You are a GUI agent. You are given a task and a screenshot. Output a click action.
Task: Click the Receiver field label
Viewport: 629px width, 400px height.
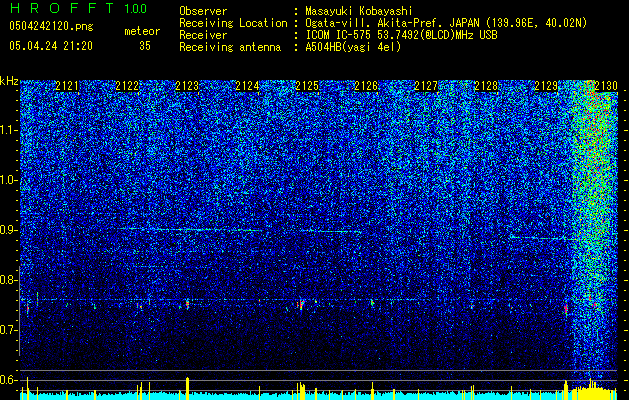pos(203,35)
